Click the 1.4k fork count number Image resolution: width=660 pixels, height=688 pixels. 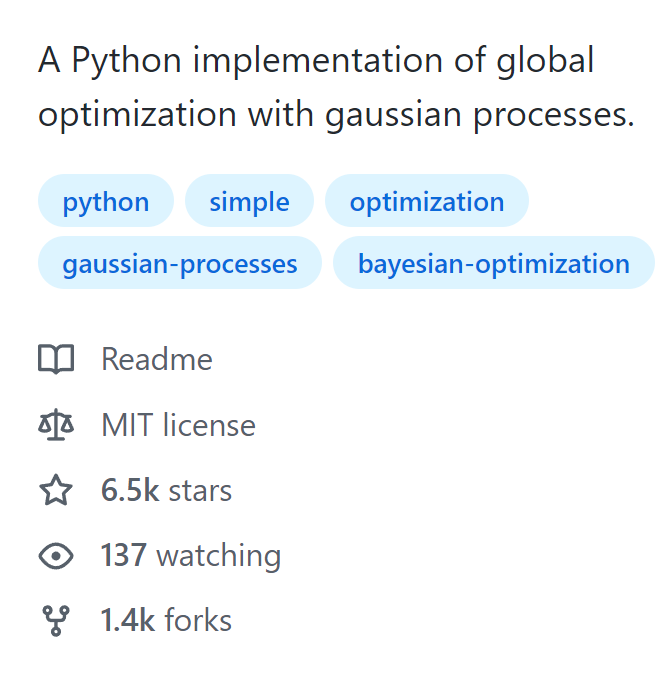(127, 621)
